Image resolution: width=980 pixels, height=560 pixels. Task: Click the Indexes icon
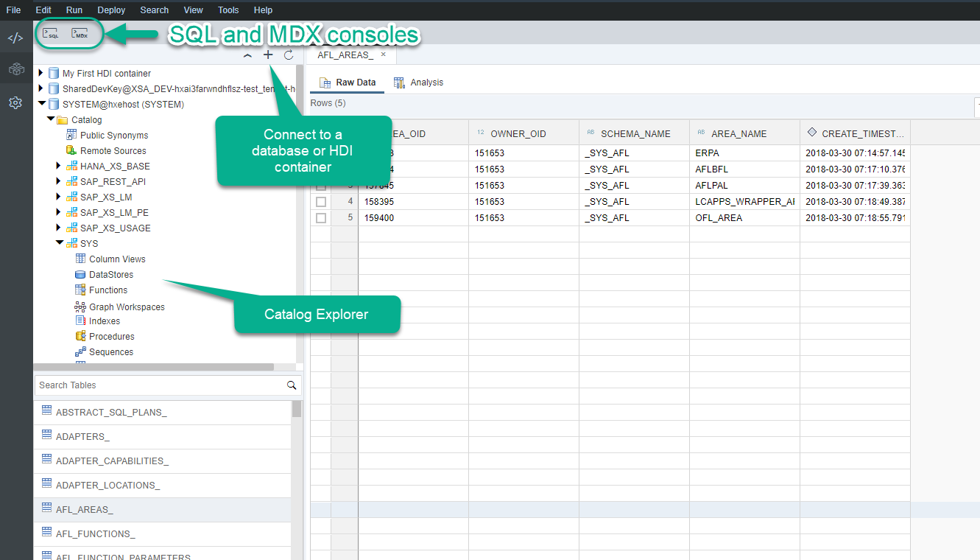[x=81, y=321]
